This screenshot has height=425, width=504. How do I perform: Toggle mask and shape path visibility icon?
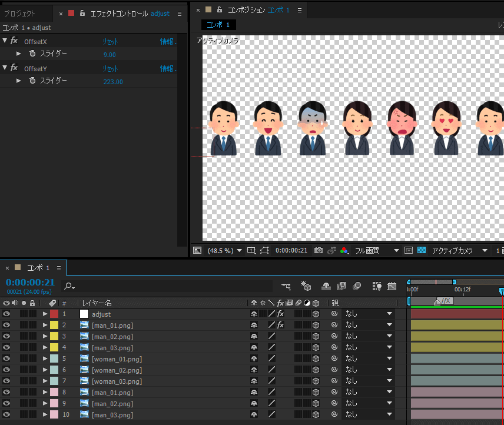pyautogui.click(x=264, y=250)
